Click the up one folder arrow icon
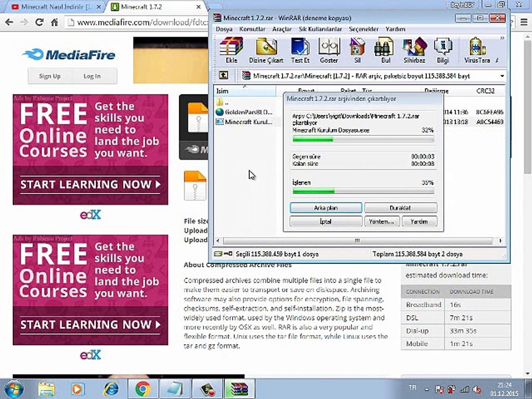Image resolution: width=532 pixels, height=399 pixels. 223,75
